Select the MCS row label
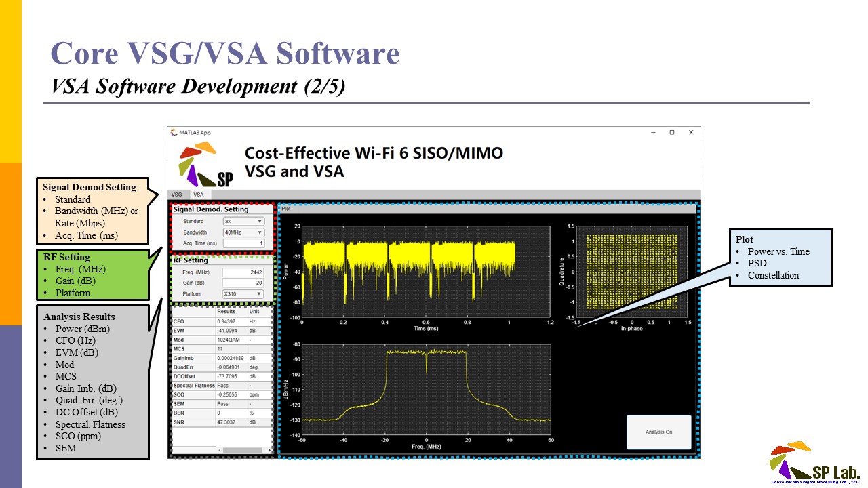 [194, 349]
